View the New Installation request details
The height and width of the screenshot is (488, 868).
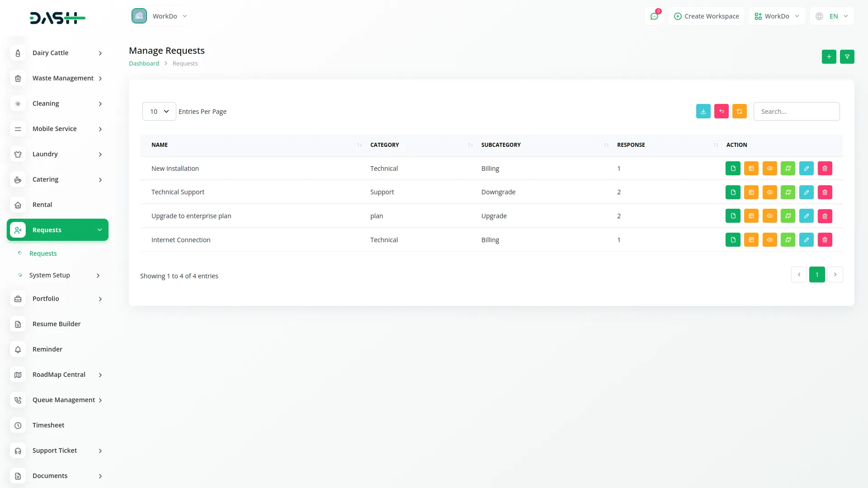coord(769,169)
